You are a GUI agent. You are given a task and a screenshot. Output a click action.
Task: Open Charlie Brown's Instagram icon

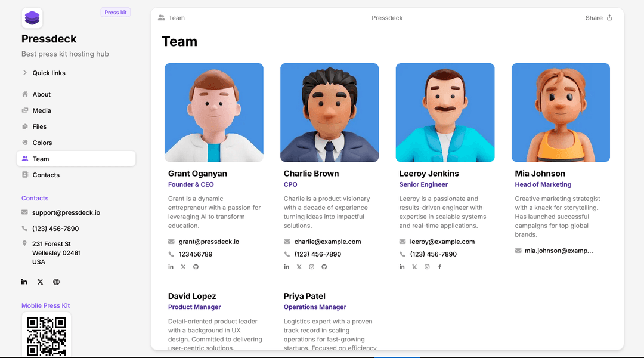coord(312,267)
